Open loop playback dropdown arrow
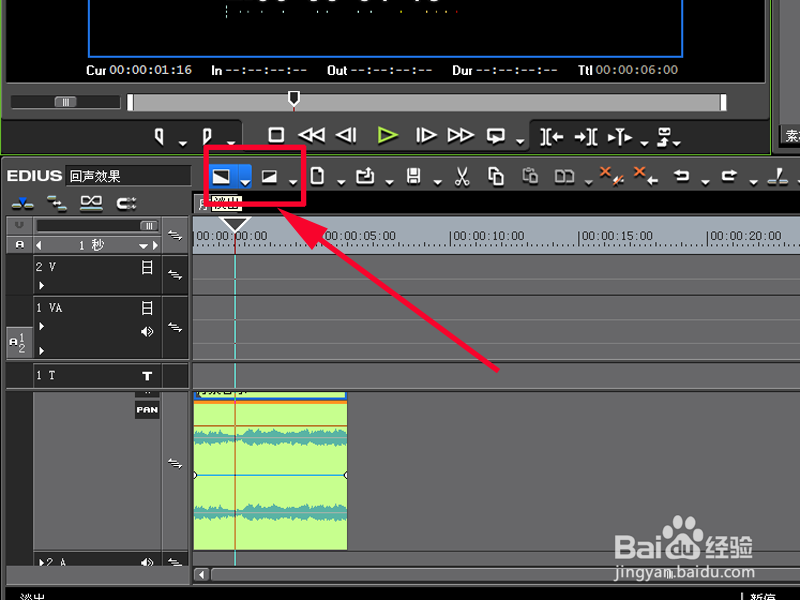Screen dimensions: 800x600 [x=520, y=142]
